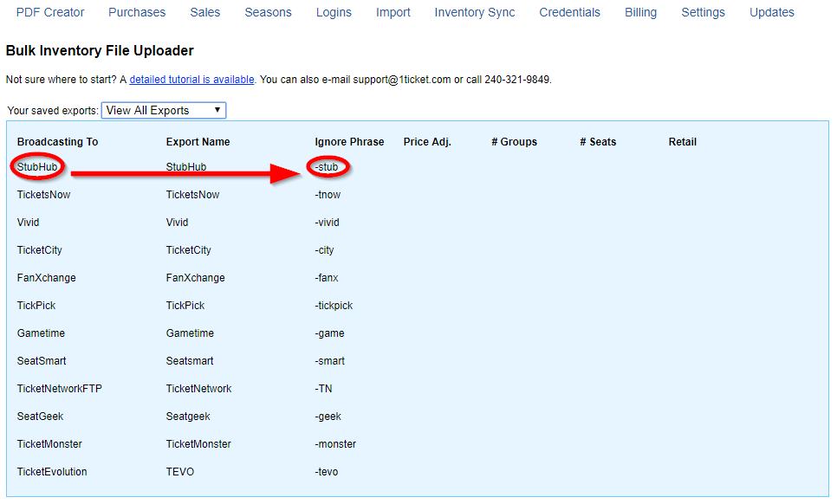Viewport: 837px width, 504px height.
Task: Click the -tevo ignore phrase
Action: 327,472
